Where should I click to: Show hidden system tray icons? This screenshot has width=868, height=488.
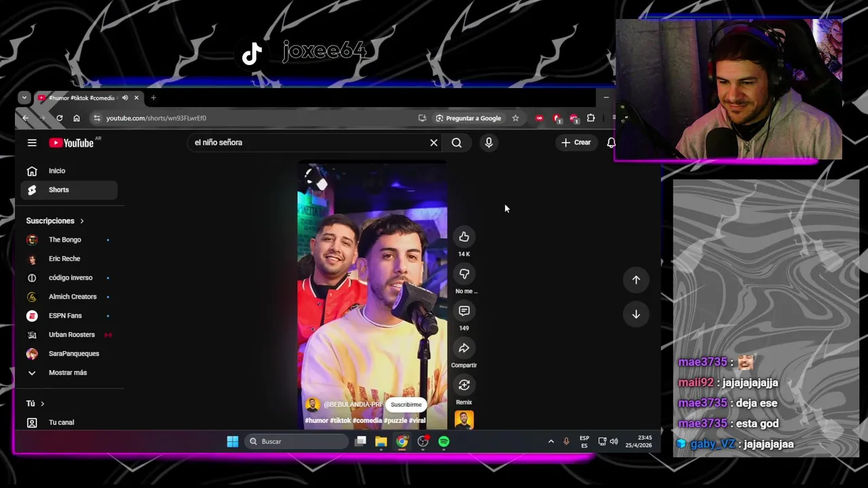click(551, 441)
